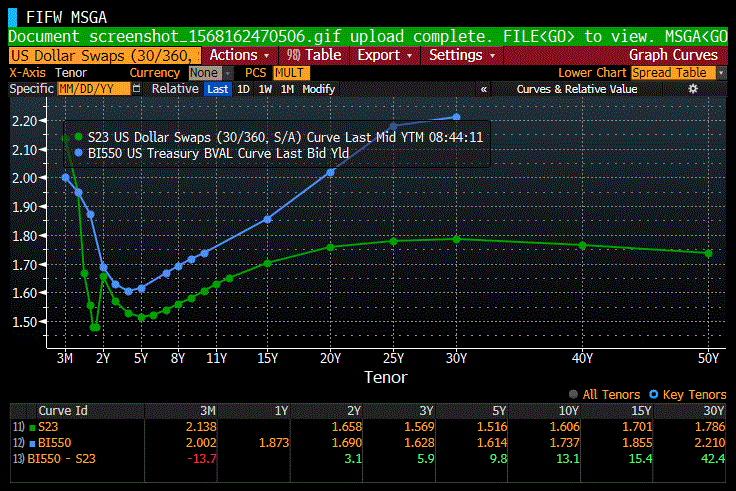Click the upload complete message bar

tap(368, 36)
